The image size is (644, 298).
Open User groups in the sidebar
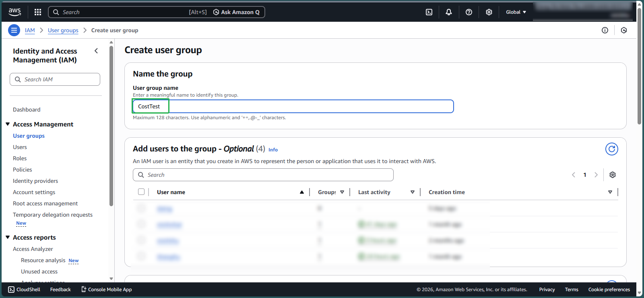[x=29, y=136]
